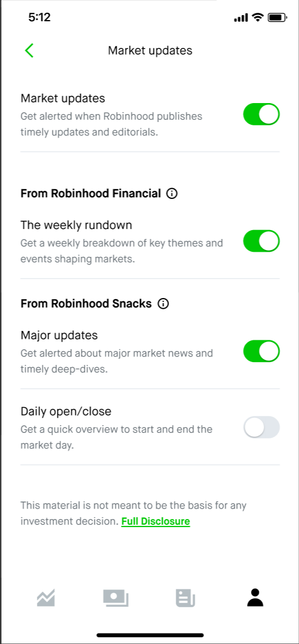Tap info icon beside Robinhood Snacks
299x644 pixels.
tap(163, 304)
